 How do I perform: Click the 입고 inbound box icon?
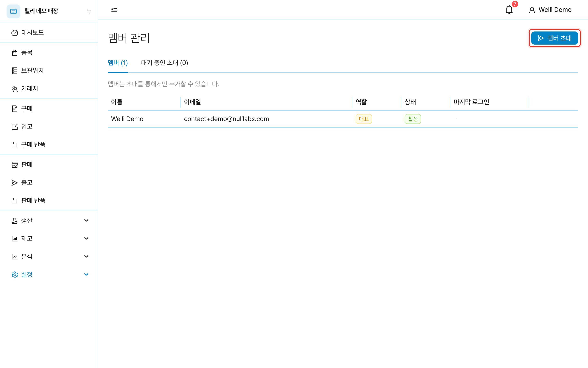click(14, 127)
